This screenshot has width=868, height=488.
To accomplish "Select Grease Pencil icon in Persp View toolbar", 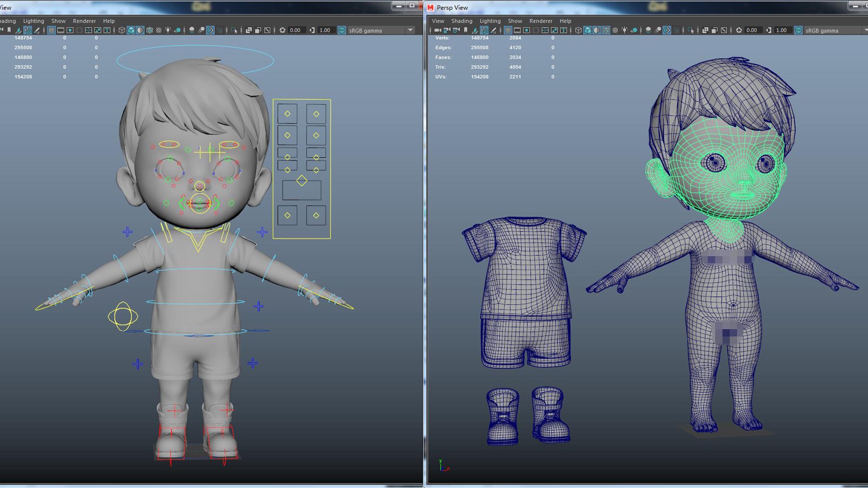I will tap(493, 30).
